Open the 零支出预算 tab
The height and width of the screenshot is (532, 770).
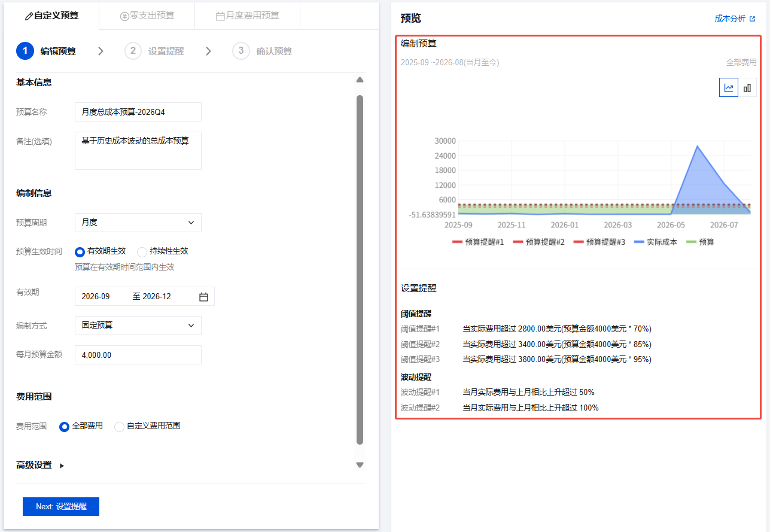[147, 16]
